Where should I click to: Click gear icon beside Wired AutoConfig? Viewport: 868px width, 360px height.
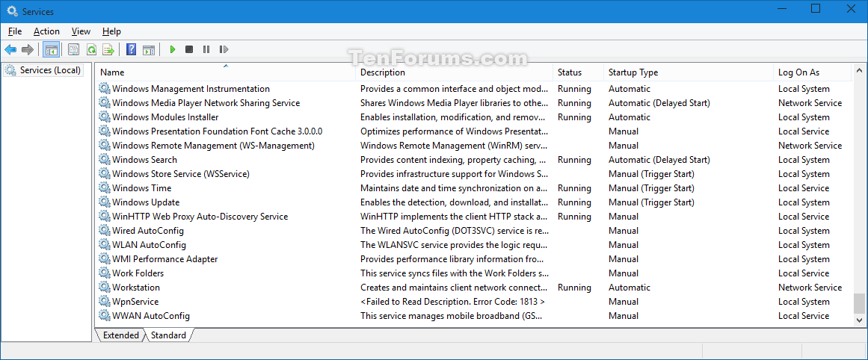(x=105, y=231)
